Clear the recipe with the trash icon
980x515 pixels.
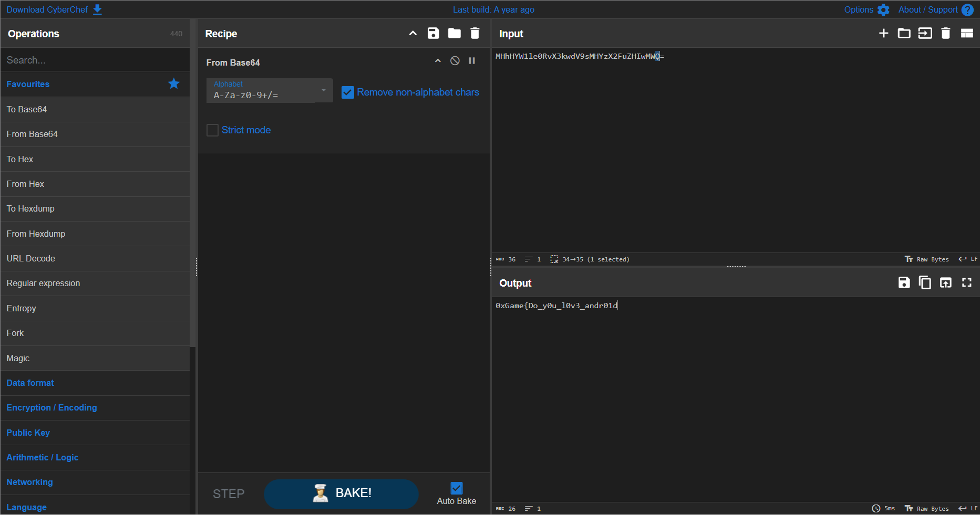[474, 34]
